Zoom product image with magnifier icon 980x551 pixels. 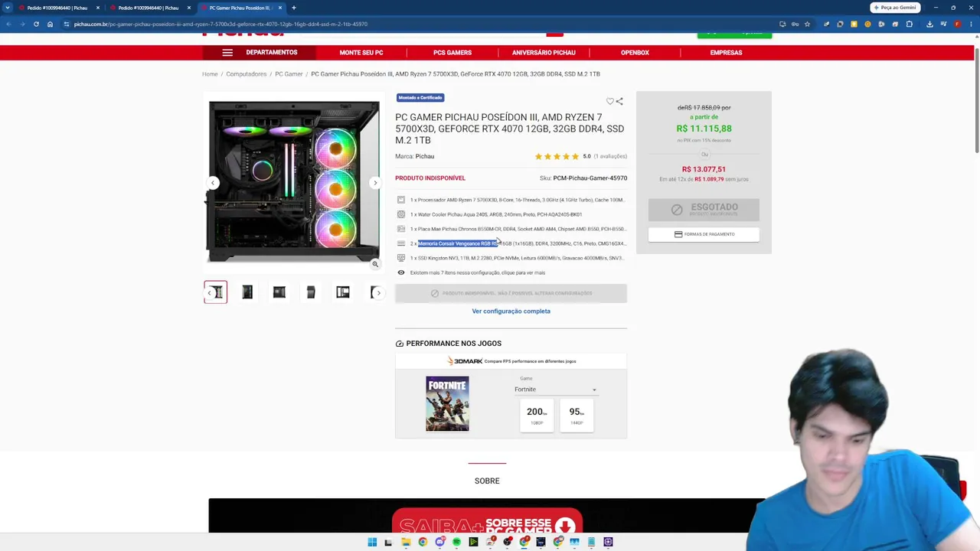coord(375,264)
